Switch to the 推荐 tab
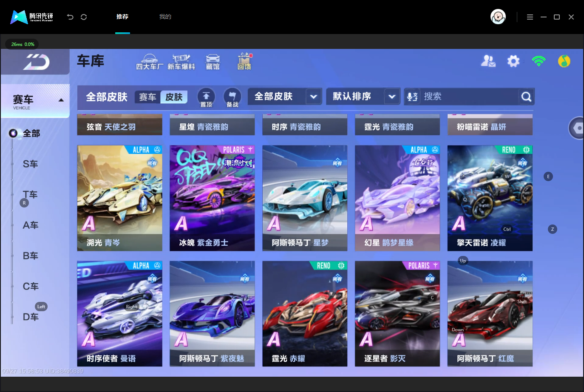584x392 pixels. [122, 17]
